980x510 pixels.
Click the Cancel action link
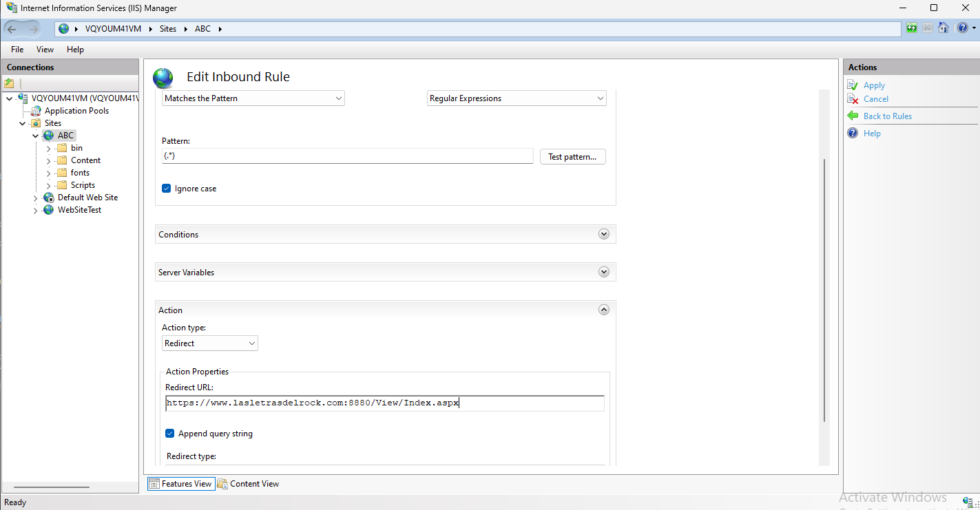click(x=876, y=99)
